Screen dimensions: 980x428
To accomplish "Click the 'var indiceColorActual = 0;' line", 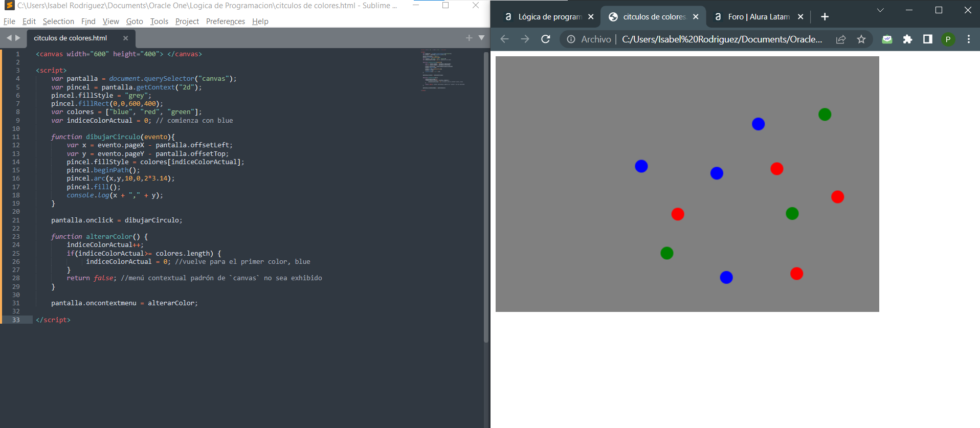I will (101, 121).
